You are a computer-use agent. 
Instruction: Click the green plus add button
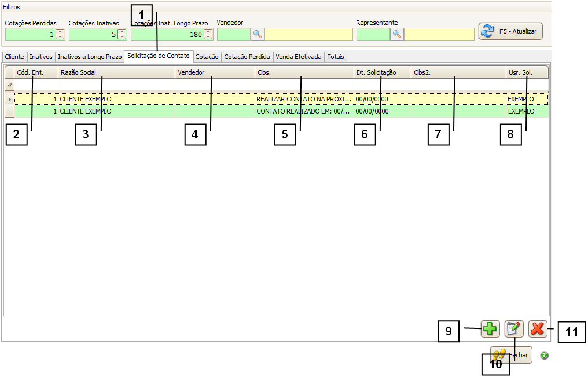[490, 329]
